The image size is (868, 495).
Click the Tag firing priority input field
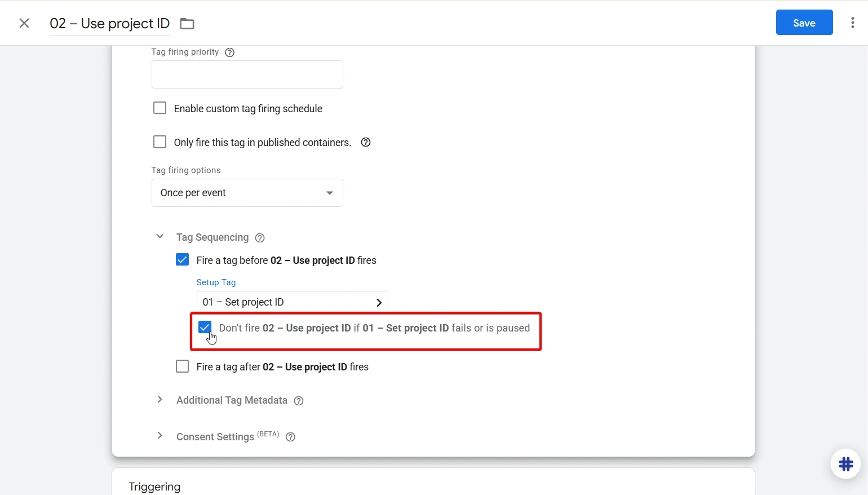pyautogui.click(x=247, y=74)
